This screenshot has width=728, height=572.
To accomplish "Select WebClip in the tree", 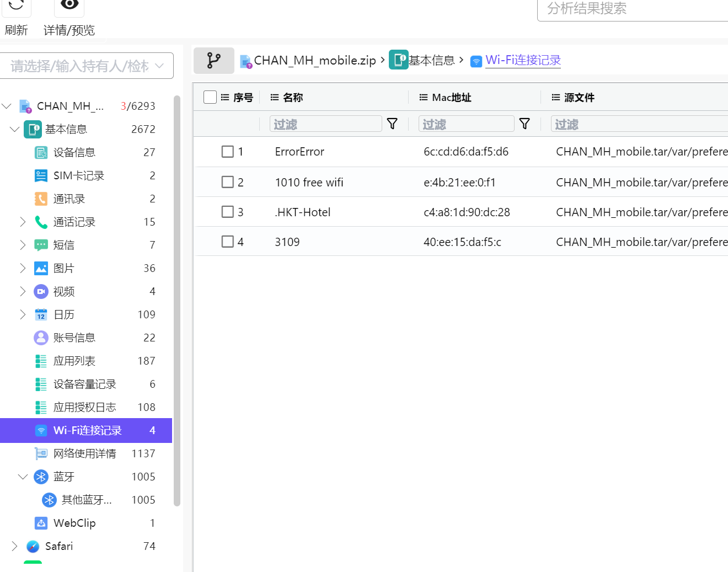I will 74,523.
